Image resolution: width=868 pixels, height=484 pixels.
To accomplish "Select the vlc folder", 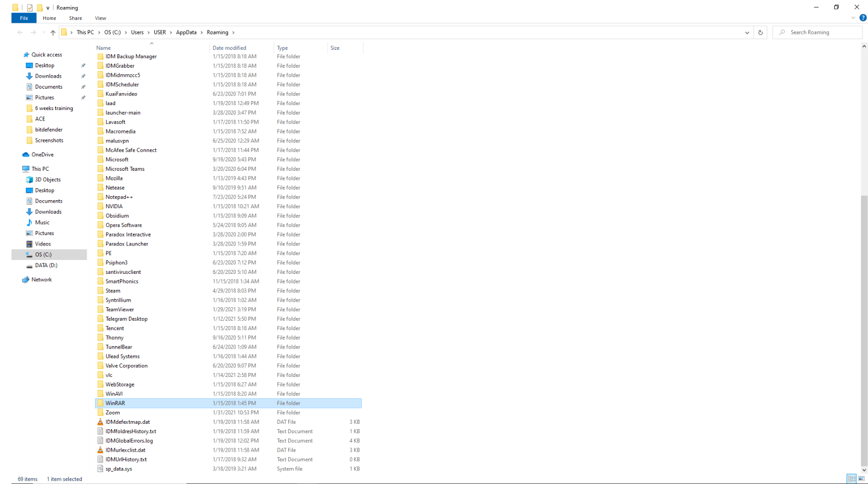I will 109,375.
